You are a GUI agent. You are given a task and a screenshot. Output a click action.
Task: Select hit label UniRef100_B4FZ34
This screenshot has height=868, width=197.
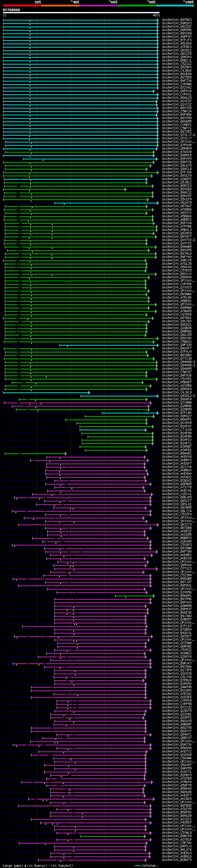pyautogui.click(x=177, y=81)
